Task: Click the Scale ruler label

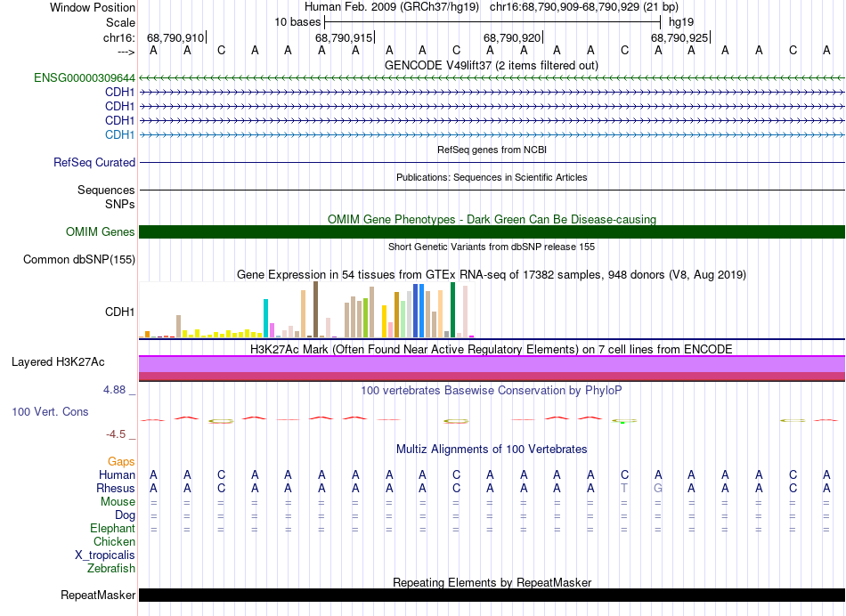Action: tap(120, 22)
